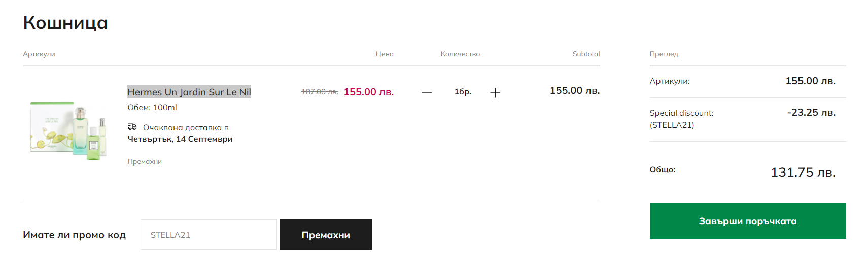
Task: Click the delivery truck icon
Action: click(132, 127)
